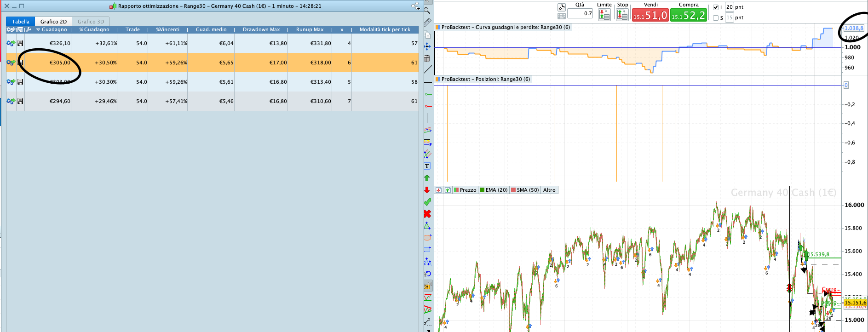Select the Tabella tab
The width and height of the screenshot is (868, 332).
tap(21, 22)
